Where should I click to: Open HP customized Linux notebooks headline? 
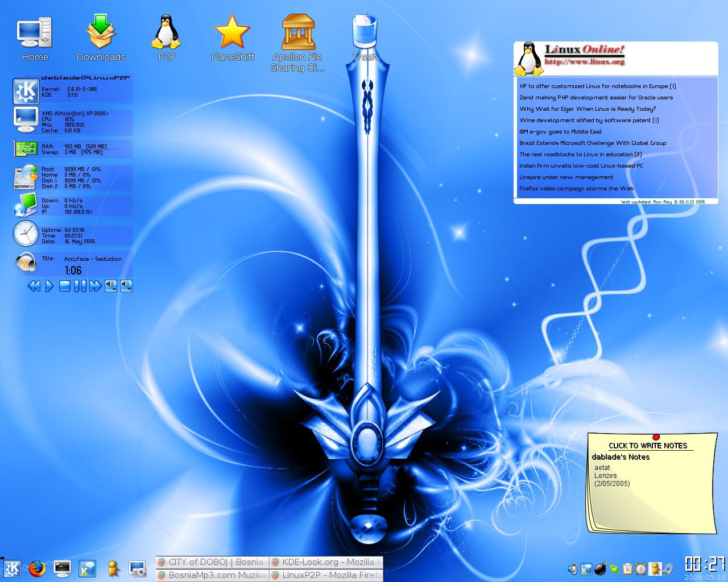(x=598, y=86)
